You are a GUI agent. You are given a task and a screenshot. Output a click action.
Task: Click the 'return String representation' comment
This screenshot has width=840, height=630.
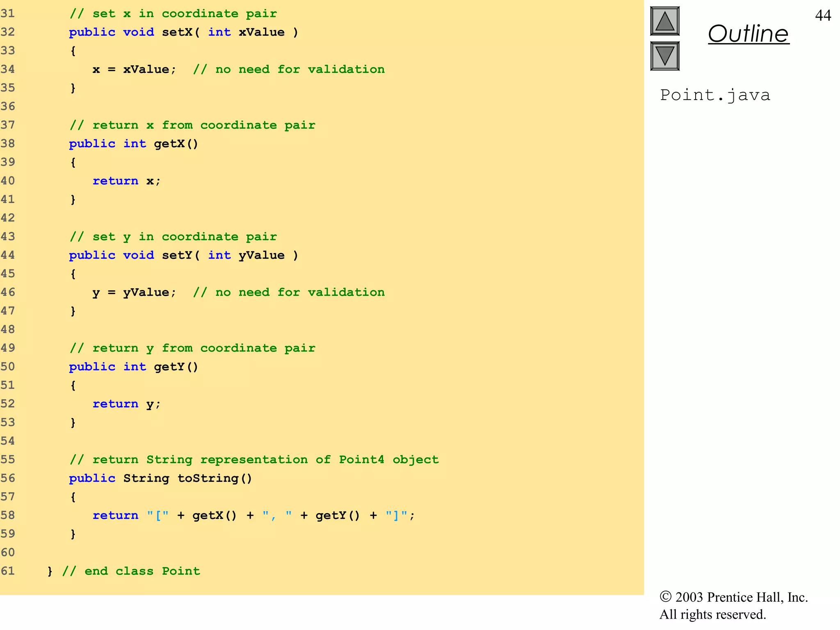(254, 460)
